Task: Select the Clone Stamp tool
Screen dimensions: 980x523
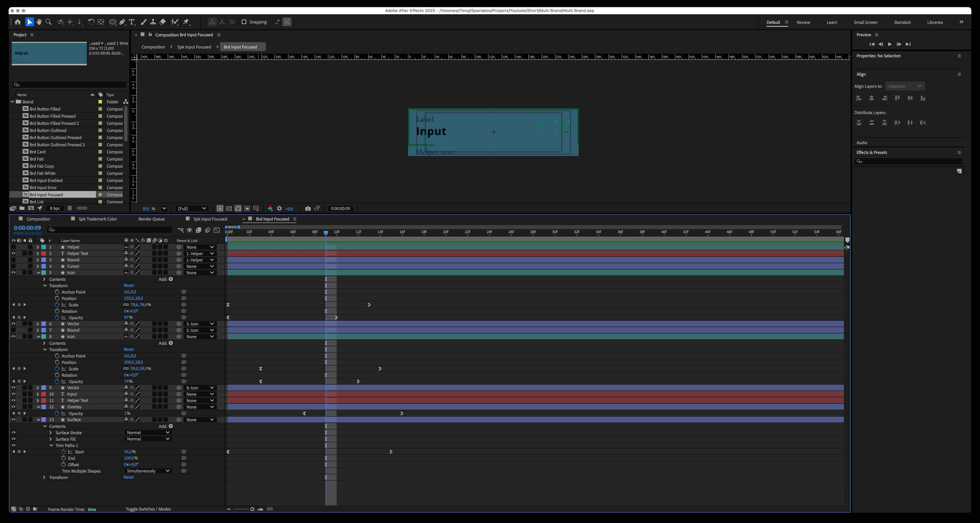Action: tap(153, 22)
